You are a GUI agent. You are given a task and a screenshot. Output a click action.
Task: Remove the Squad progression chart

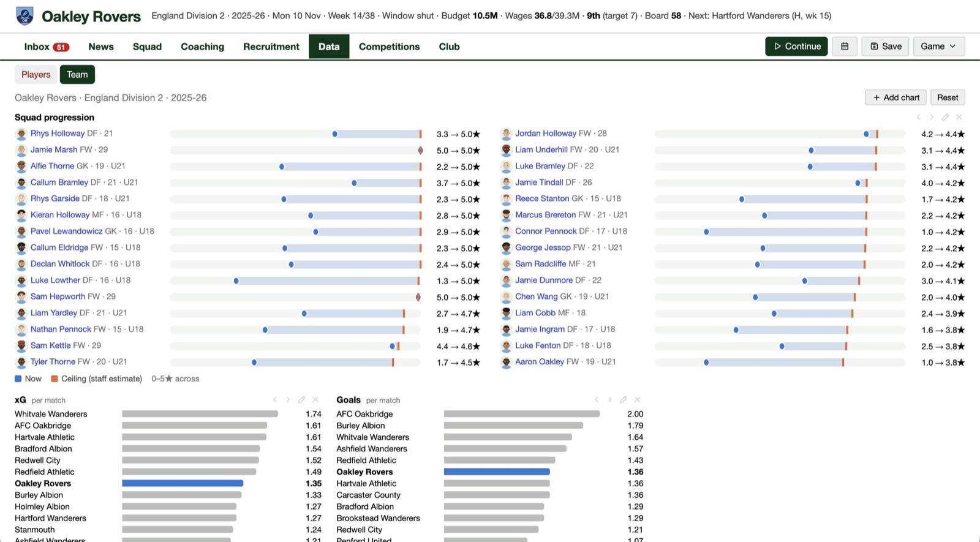pyautogui.click(x=959, y=117)
